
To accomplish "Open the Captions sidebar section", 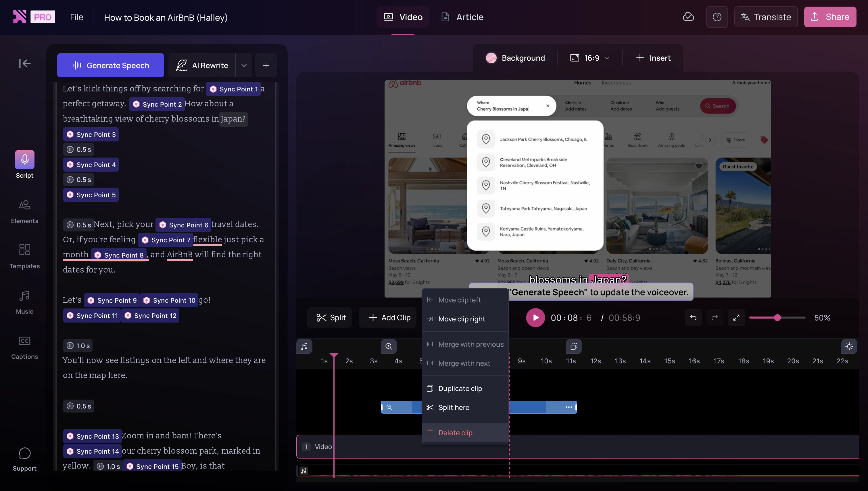I will pos(25,348).
